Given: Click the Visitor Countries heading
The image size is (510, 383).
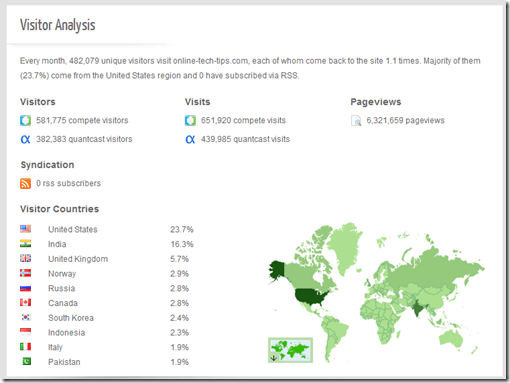Looking at the screenshot, I should pyautogui.click(x=59, y=209).
